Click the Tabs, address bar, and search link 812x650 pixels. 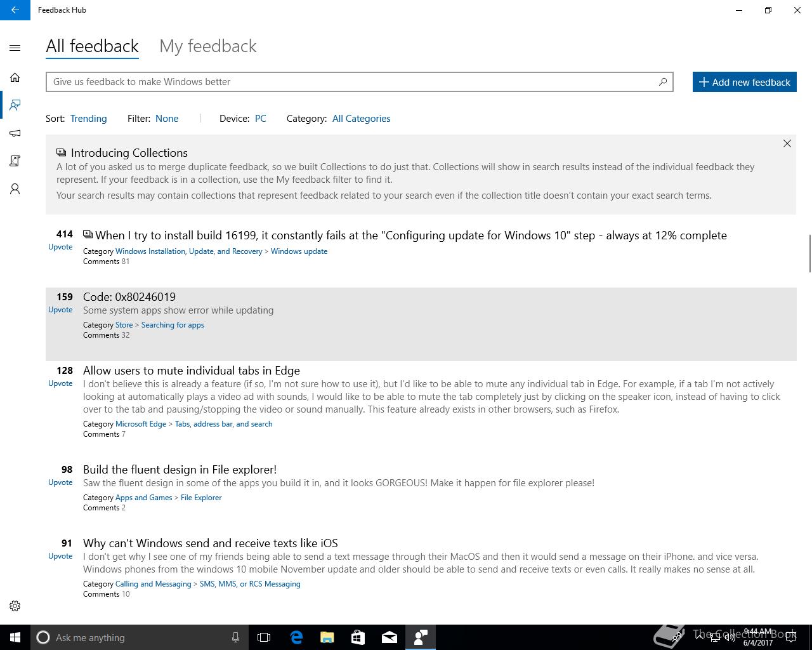pos(223,424)
